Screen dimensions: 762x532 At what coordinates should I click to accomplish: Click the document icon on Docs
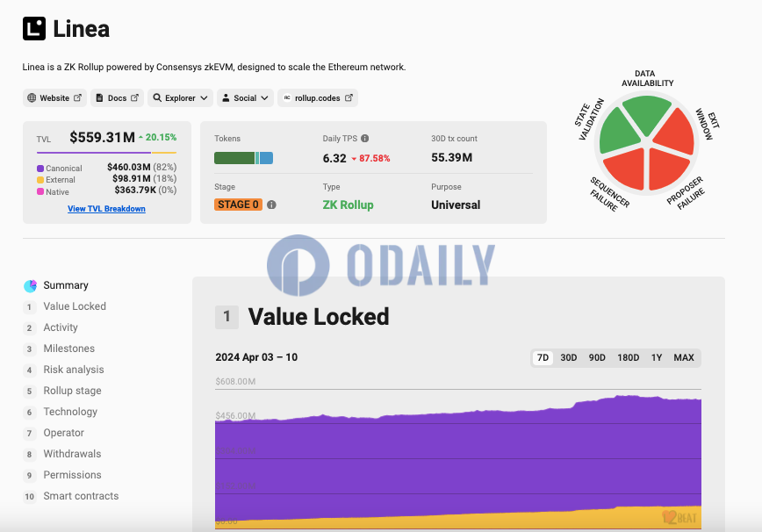[x=99, y=97]
